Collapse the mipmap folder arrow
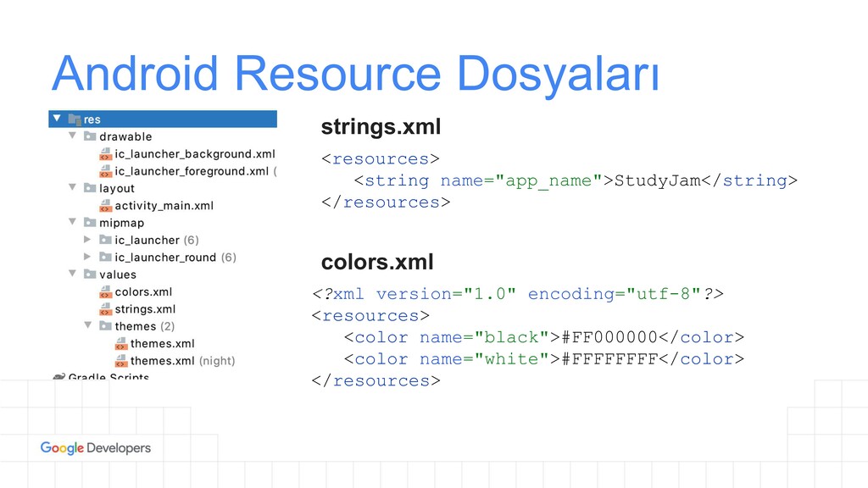868x488 pixels. (x=72, y=222)
